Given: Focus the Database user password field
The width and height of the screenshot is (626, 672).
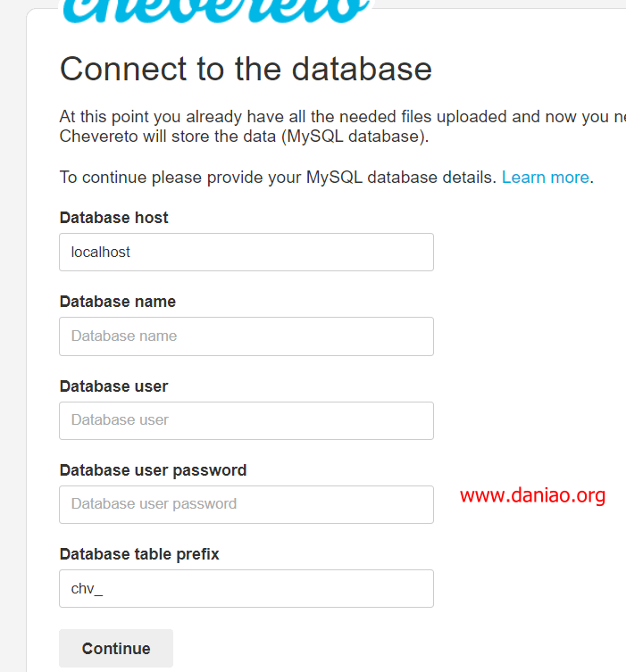Looking at the screenshot, I should (246, 504).
